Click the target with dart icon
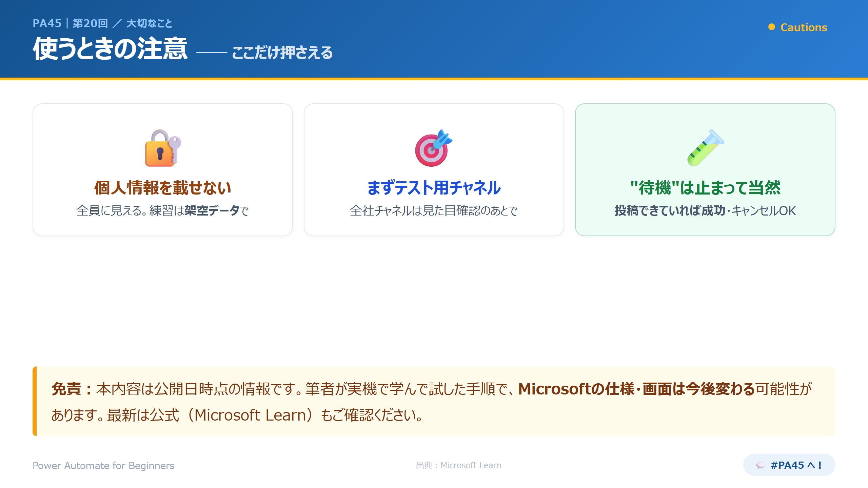 tap(434, 148)
